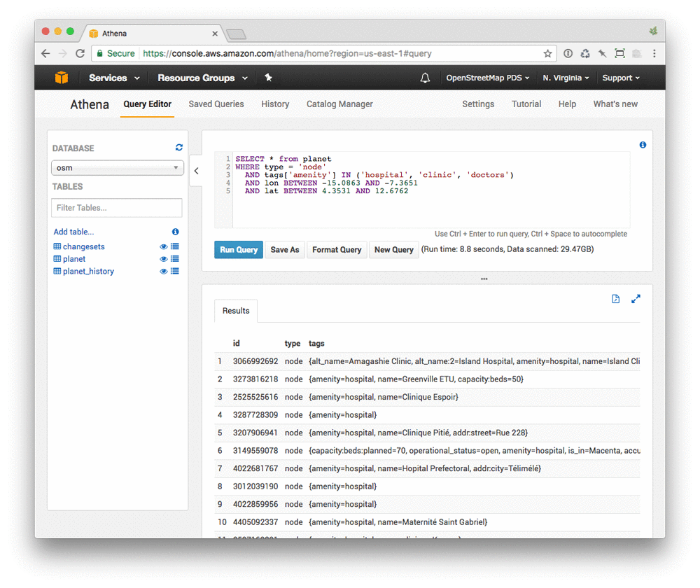Click the pin extension icon in toolbar
This screenshot has height=588, width=700.
[x=602, y=54]
